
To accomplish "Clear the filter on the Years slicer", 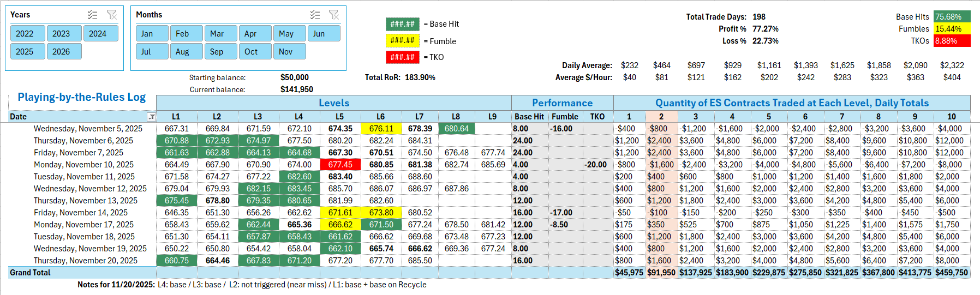I will [x=112, y=15].
